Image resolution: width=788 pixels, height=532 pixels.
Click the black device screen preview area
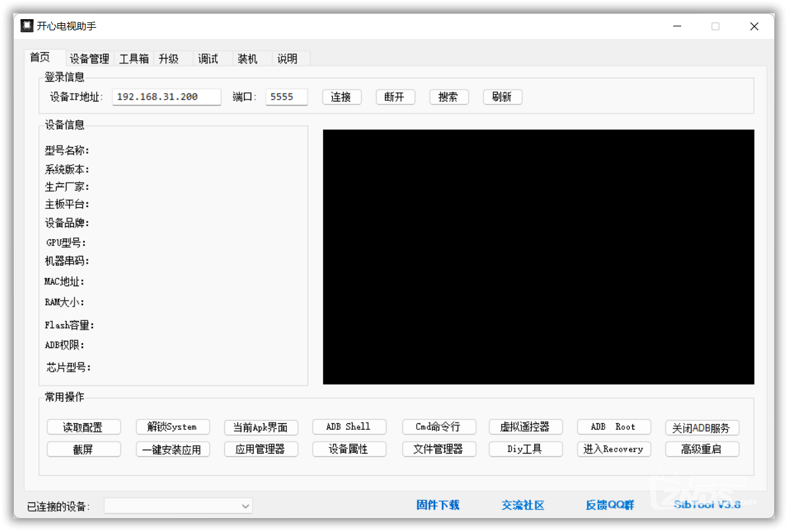538,256
